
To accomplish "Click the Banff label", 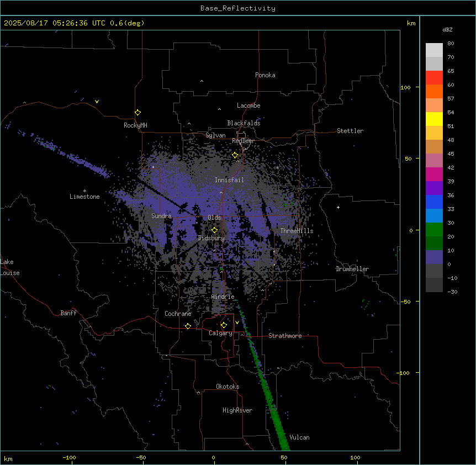I will tap(68, 313).
